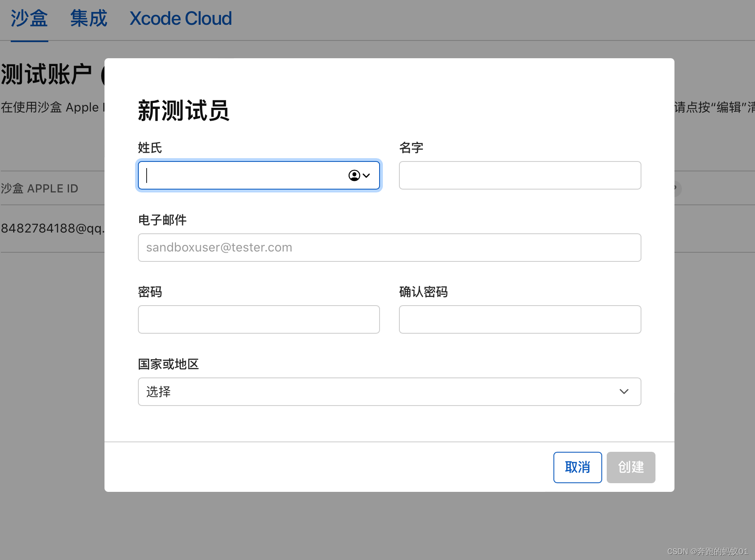Click the 电子邮件 email input field
755x560 pixels.
point(389,247)
